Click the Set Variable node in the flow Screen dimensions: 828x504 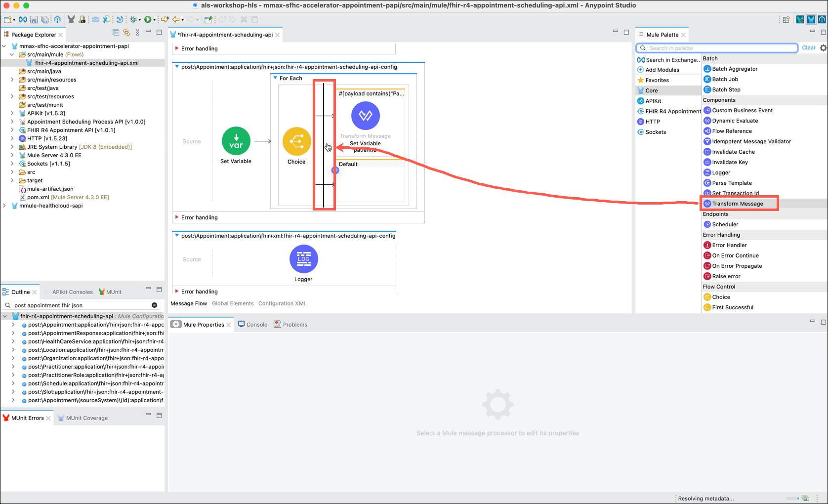tap(236, 141)
